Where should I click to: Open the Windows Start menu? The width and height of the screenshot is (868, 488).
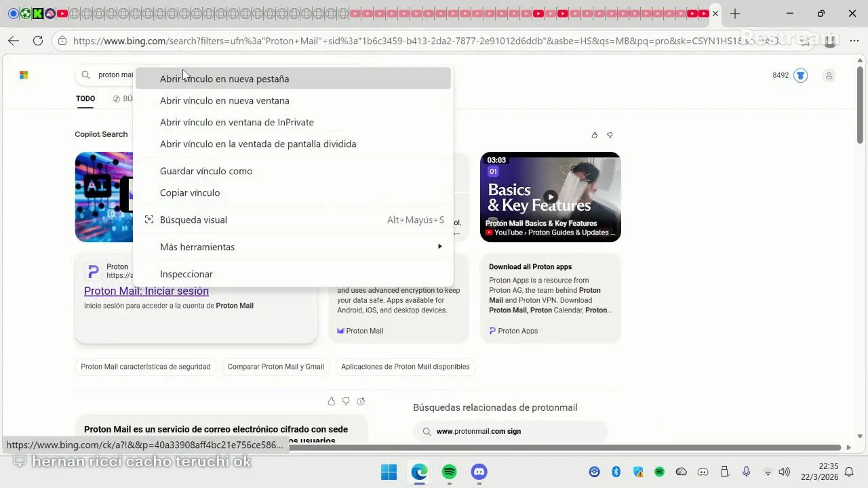(x=389, y=472)
